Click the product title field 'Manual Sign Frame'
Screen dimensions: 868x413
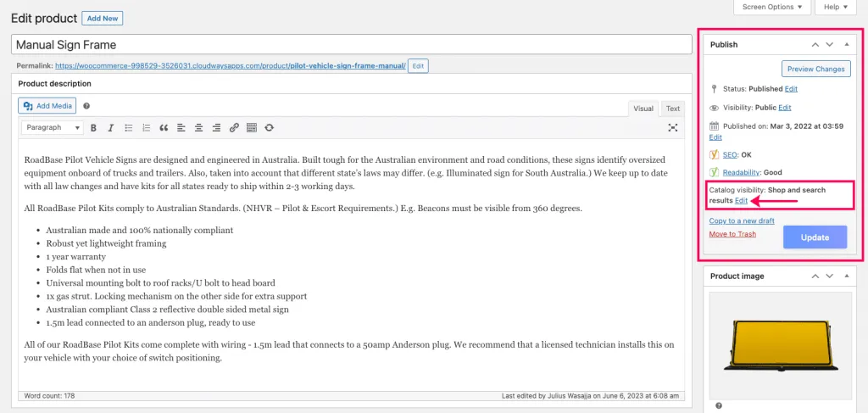click(352, 45)
